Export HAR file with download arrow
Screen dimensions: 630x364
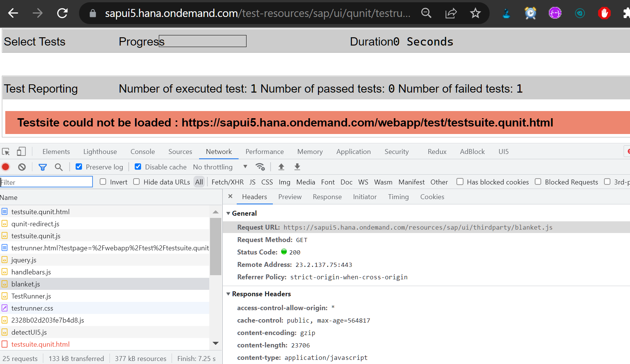click(x=297, y=167)
